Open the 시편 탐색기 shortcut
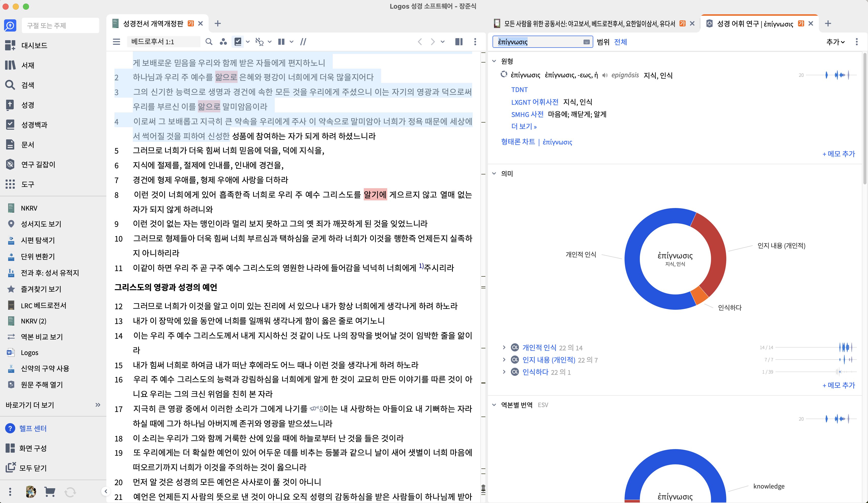 click(x=31, y=240)
